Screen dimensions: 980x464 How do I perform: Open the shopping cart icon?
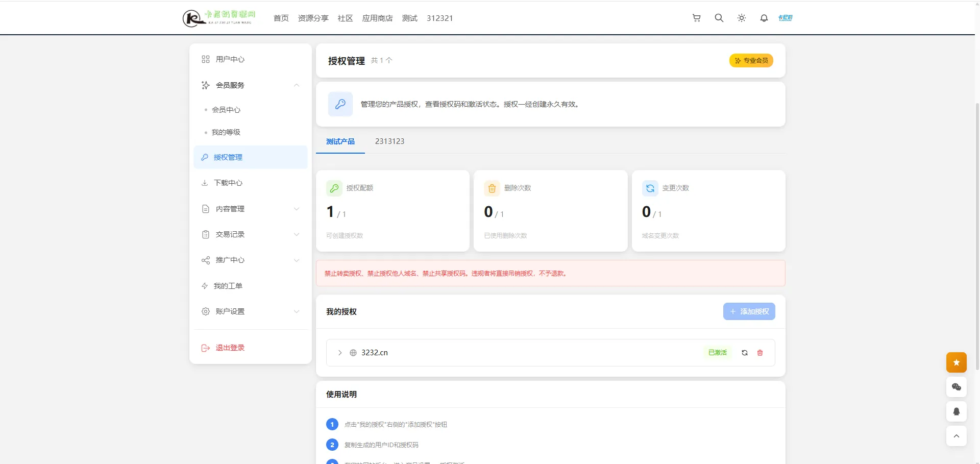(x=696, y=18)
